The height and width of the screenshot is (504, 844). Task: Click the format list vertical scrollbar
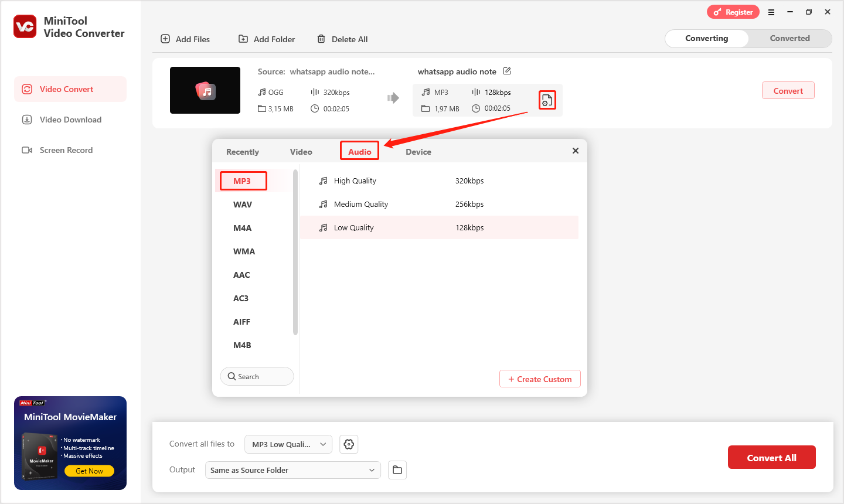295,252
